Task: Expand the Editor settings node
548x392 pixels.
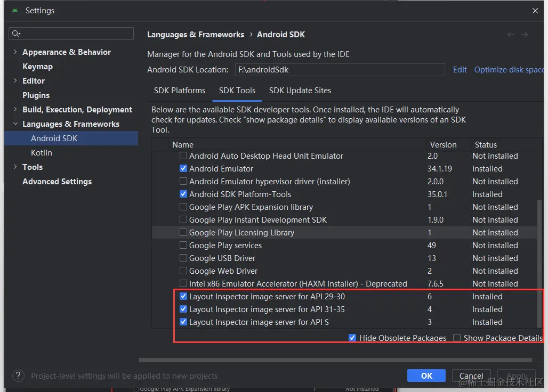Action: click(x=15, y=80)
